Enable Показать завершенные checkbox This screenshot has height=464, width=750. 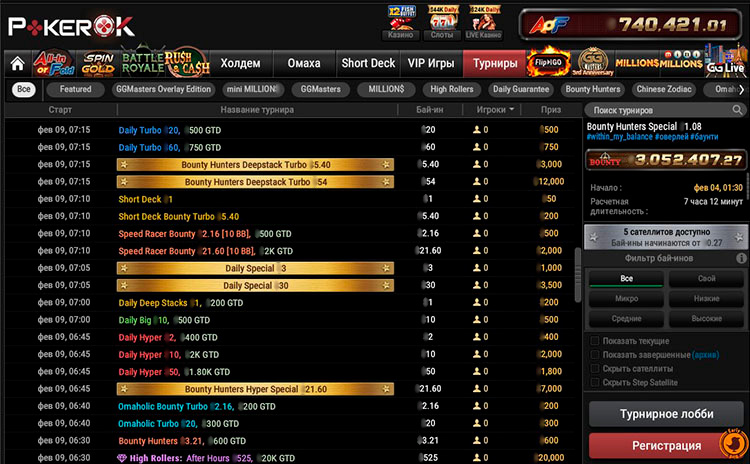pyautogui.click(x=595, y=354)
